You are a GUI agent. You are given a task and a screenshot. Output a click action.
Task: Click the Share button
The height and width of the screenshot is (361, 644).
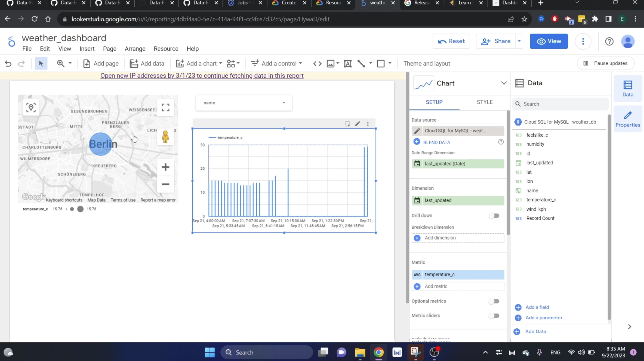[x=496, y=41]
